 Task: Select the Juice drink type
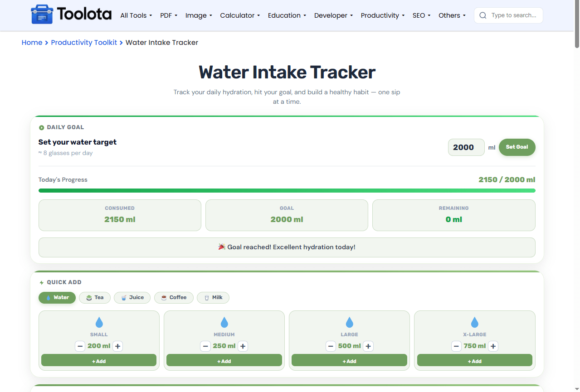(x=132, y=298)
